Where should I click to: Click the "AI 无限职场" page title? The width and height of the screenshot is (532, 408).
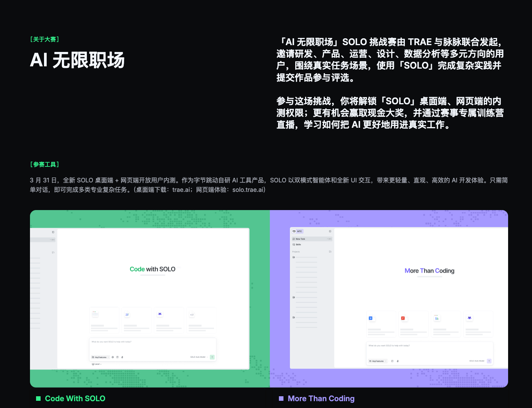[x=77, y=60]
